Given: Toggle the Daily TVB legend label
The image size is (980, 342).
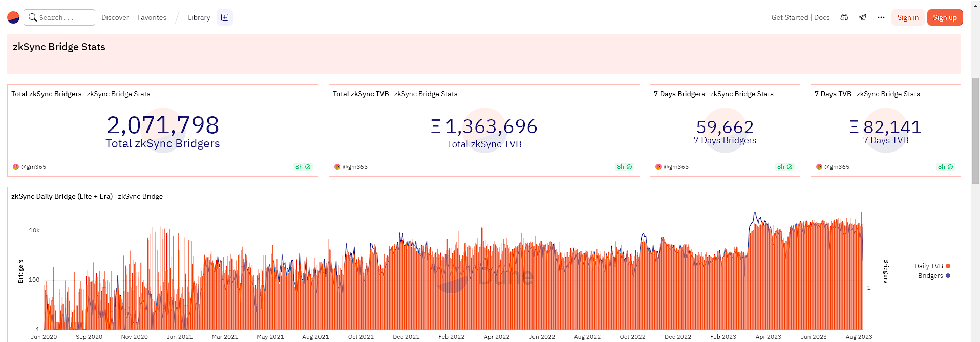Looking at the screenshot, I should point(928,266).
